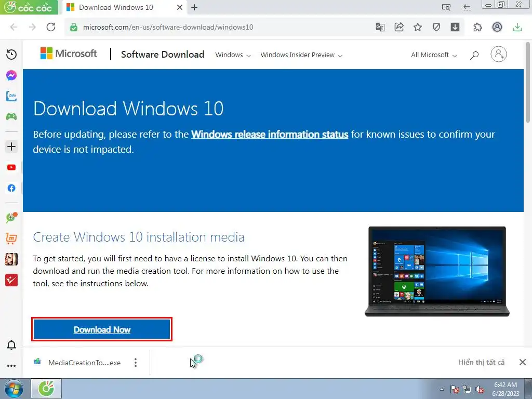Click the Cốc Cốc logo menu button
The width and height of the screenshot is (532, 399).
click(29, 7)
